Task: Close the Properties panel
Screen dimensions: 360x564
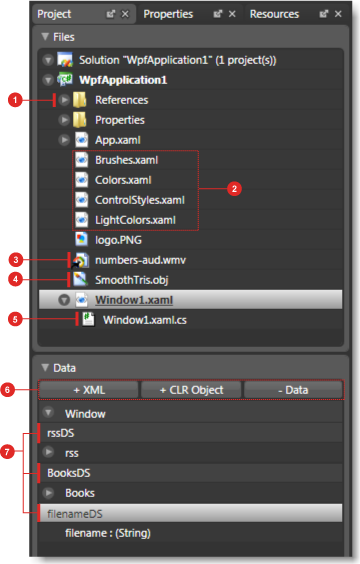Action: (x=232, y=14)
